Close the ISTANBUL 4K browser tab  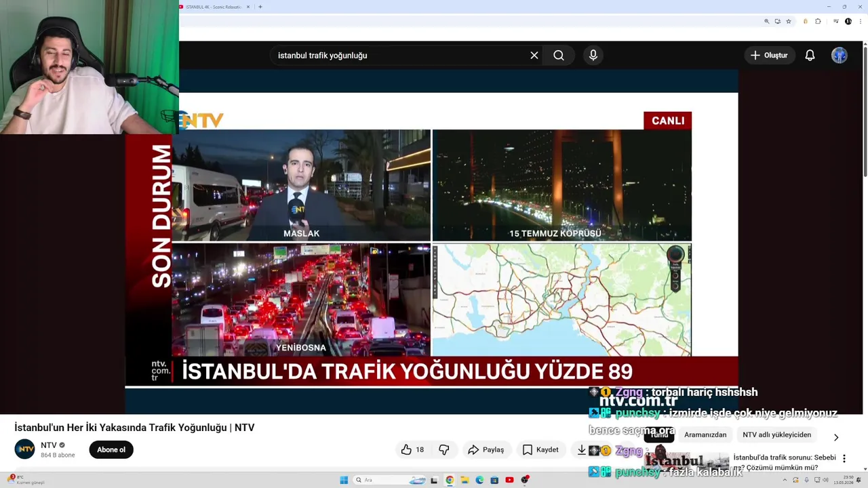click(248, 7)
